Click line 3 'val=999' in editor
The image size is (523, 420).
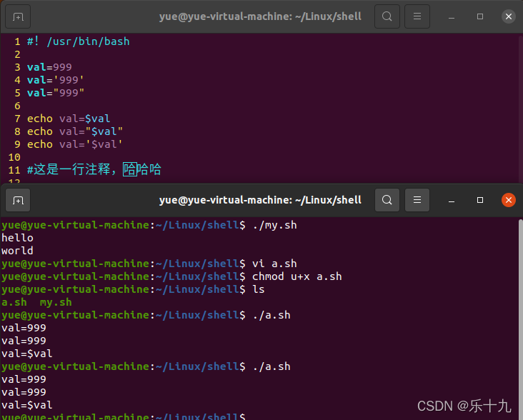[x=49, y=67]
